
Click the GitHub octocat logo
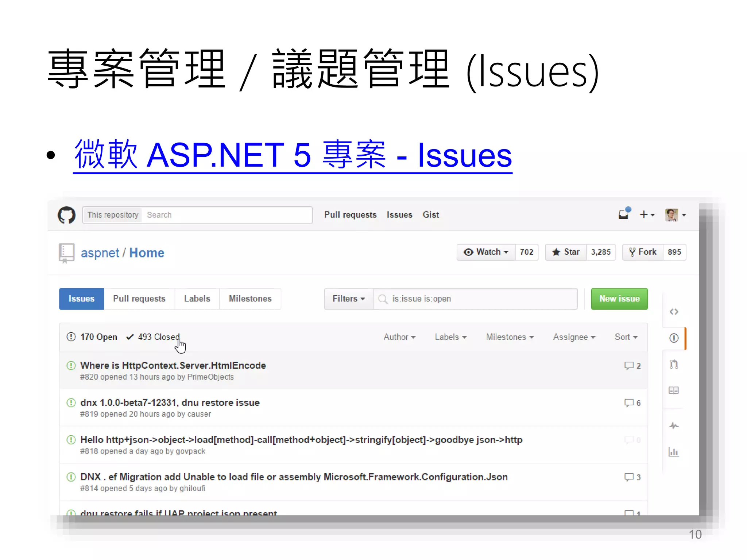click(67, 215)
